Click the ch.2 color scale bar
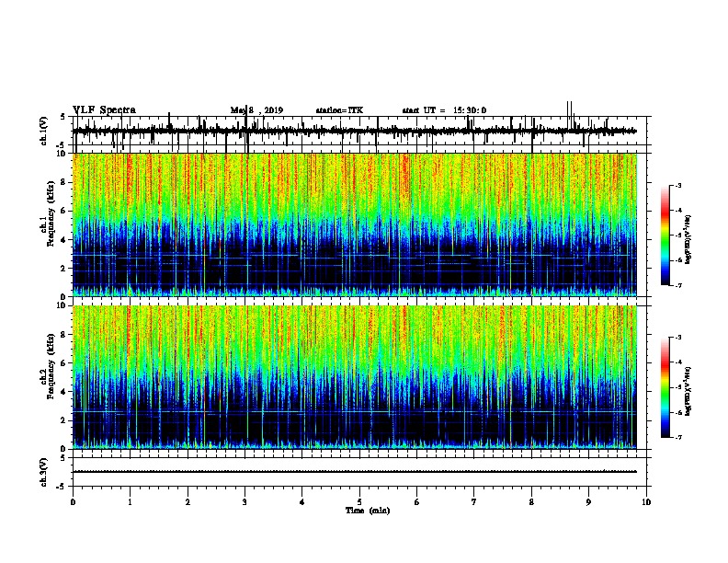 [x=665, y=387]
